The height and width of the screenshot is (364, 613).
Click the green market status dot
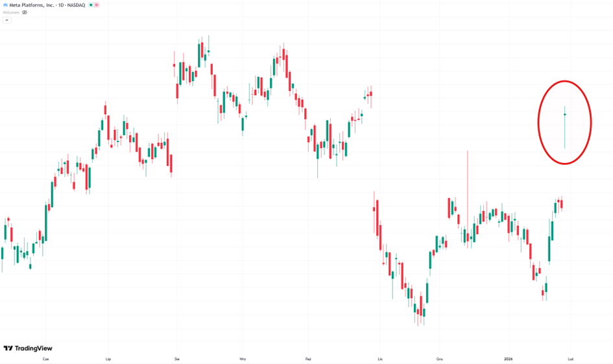point(91,5)
